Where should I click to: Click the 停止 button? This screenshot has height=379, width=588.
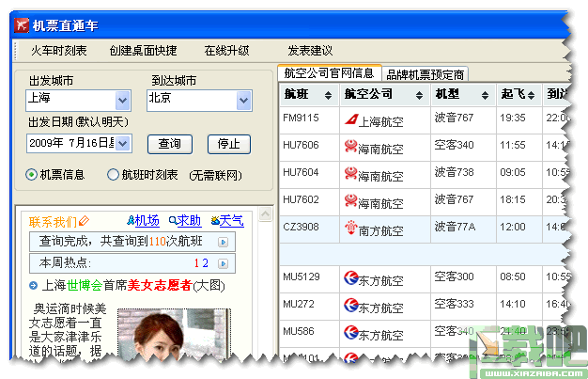click(229, 144)
